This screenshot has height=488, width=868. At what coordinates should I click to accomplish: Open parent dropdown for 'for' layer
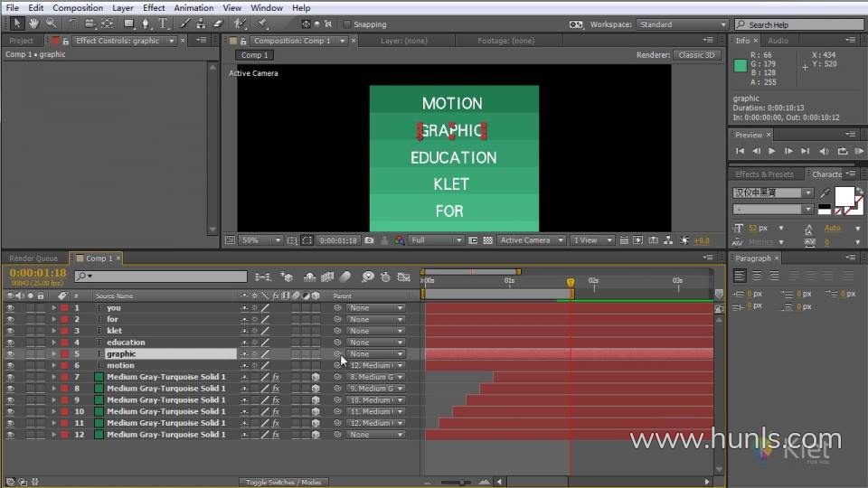(375, 319)
